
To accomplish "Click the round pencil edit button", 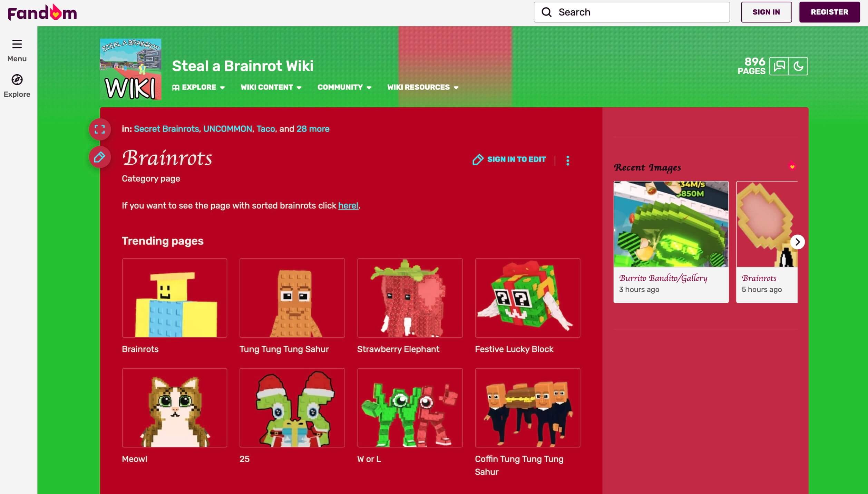I will [100, 157].
